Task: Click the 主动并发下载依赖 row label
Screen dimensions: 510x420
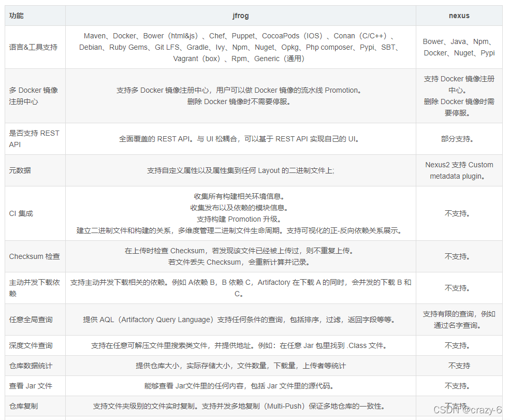Action: (33, 288)
